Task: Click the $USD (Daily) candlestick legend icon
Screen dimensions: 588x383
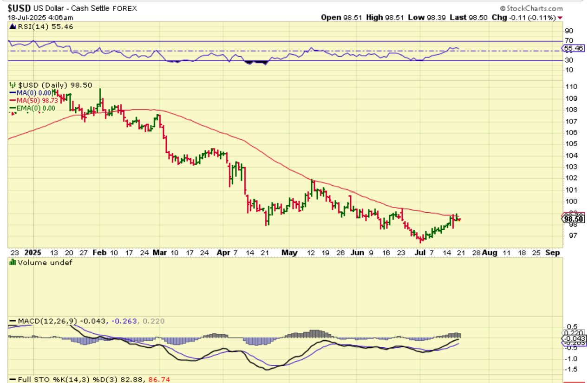Action: [12, 85]
